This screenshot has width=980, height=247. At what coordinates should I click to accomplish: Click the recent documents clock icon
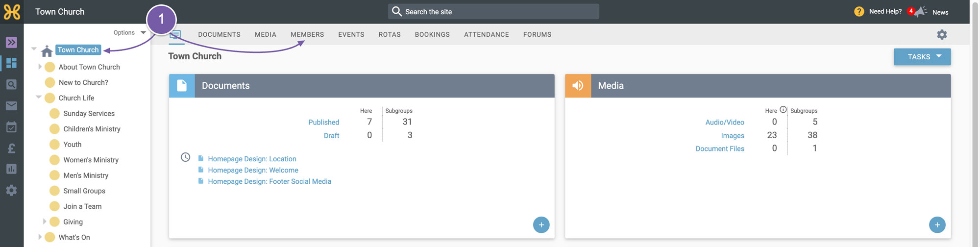pos(185,157)
